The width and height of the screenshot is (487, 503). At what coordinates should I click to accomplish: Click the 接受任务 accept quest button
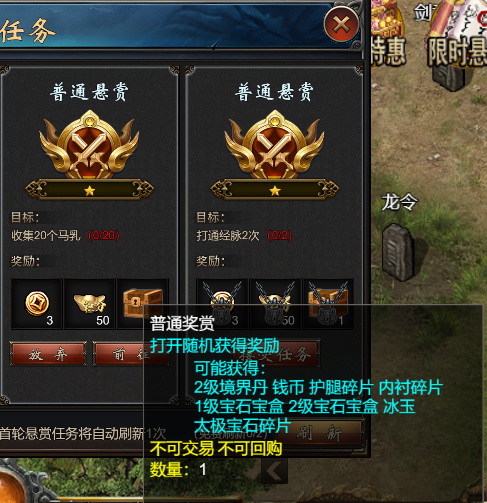(x=276, y=354)
